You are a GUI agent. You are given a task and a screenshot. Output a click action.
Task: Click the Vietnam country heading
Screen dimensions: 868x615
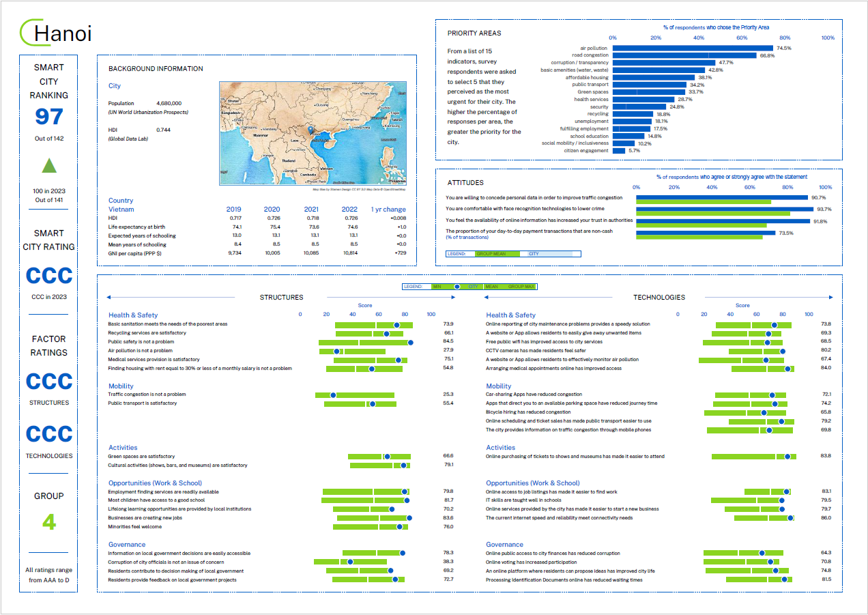[x=121, y=210]
